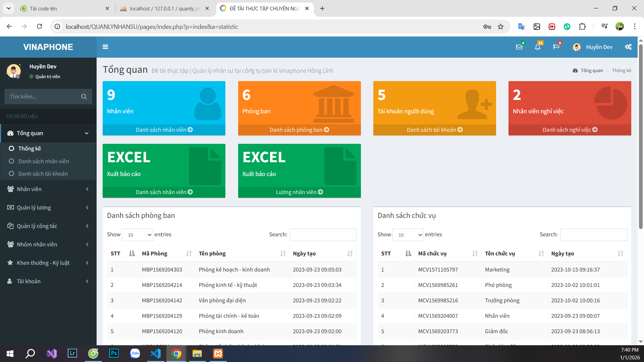Sort department table by STT column

pos(122,254)
